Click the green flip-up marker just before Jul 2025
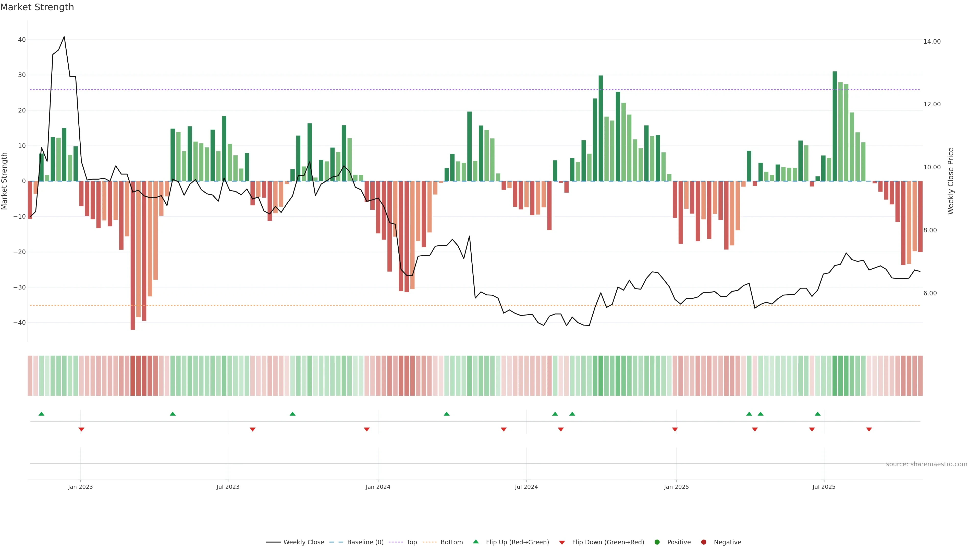The height and width of the screenshot is (551, 980). pos(817,414)
